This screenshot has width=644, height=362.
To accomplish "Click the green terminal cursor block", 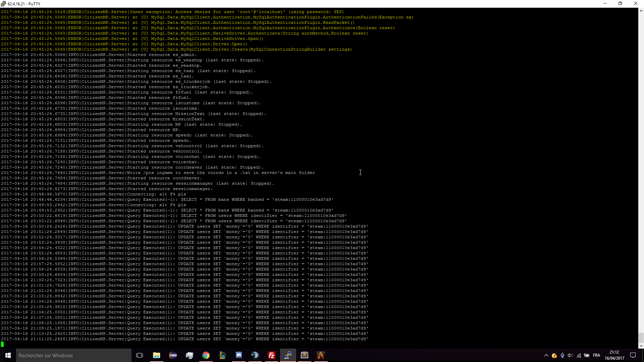I will 2,344.
